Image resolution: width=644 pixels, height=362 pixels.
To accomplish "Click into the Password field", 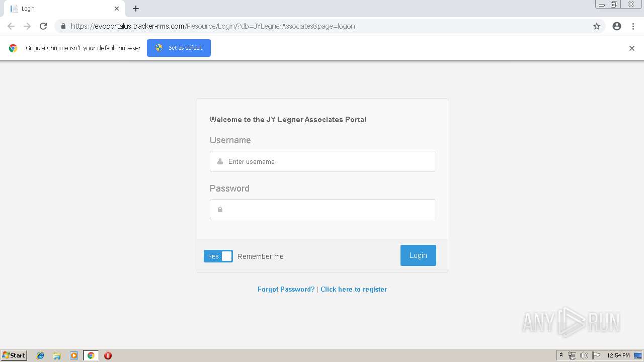I will click(322, 210).
